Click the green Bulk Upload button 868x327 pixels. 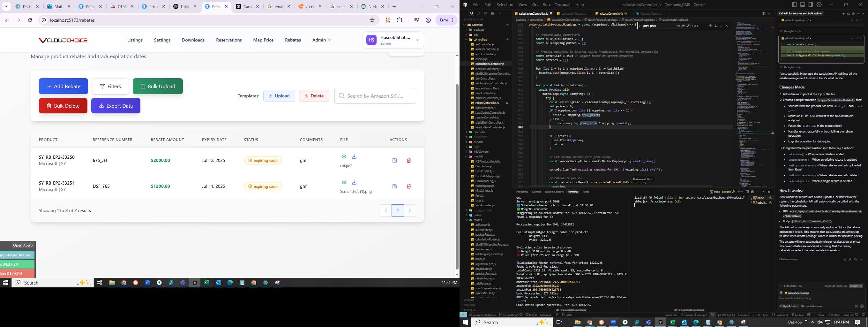pyautogui.click(x=158, y=86)
